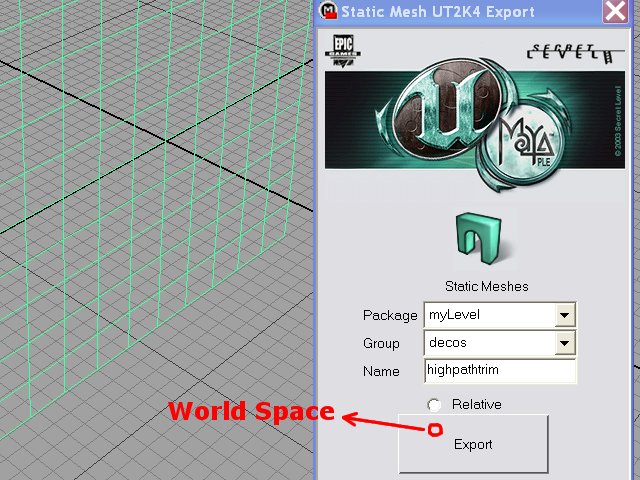Click the Static Meshes label
This screenshot has width=640, height=480.
point(486,286)
